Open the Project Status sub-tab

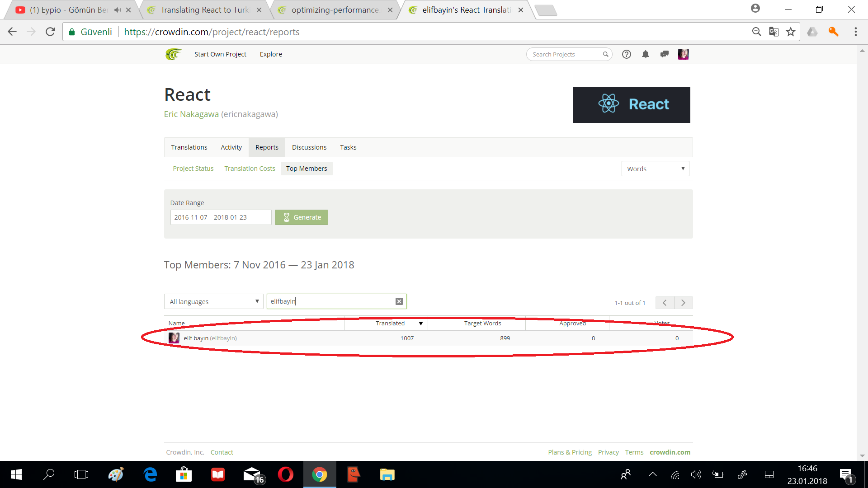pyautogui.click(x=193, y=169)
